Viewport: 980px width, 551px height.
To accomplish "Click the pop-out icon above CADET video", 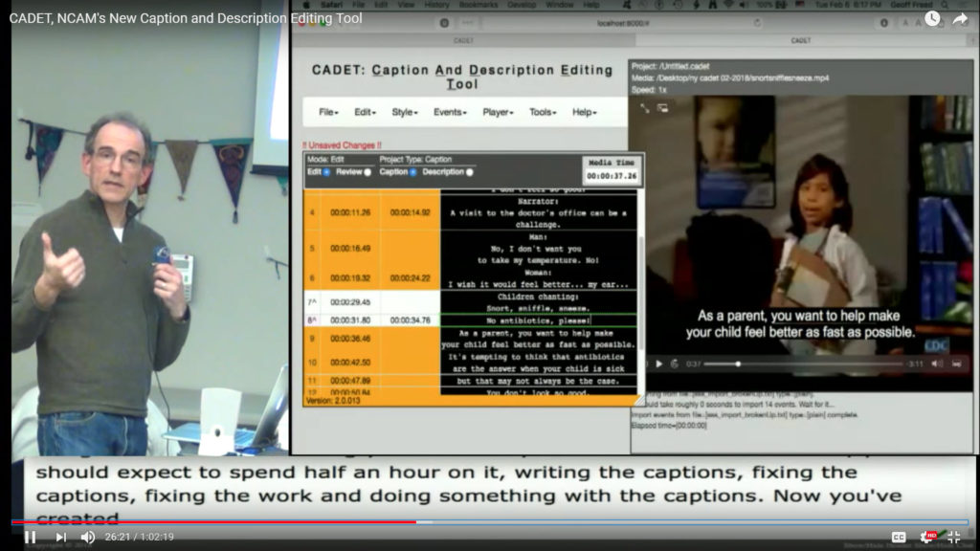I will coord(662,108).
